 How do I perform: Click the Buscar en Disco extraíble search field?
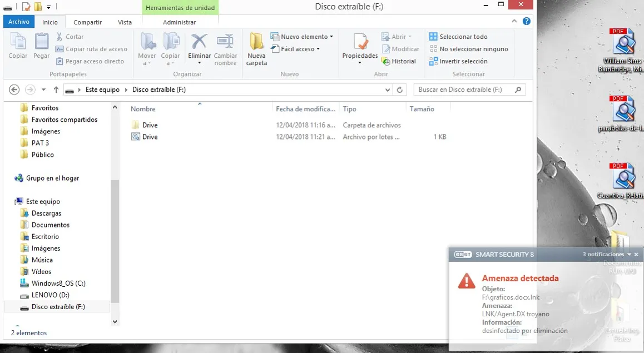pos(470,90)
